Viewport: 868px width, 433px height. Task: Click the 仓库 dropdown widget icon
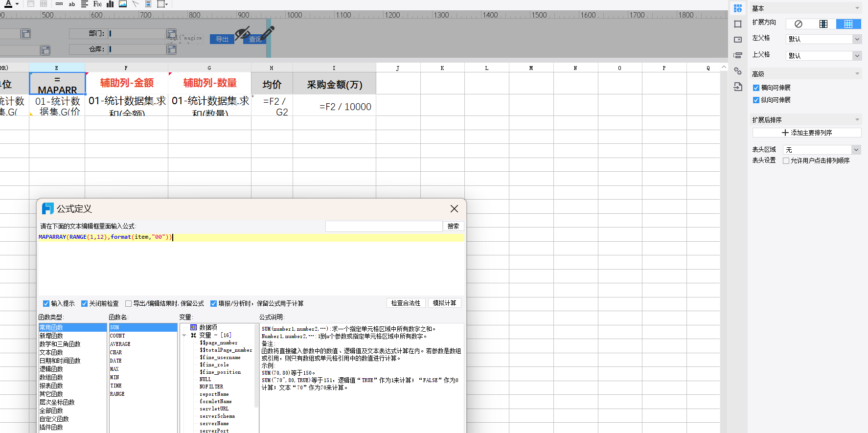(172, 49)
